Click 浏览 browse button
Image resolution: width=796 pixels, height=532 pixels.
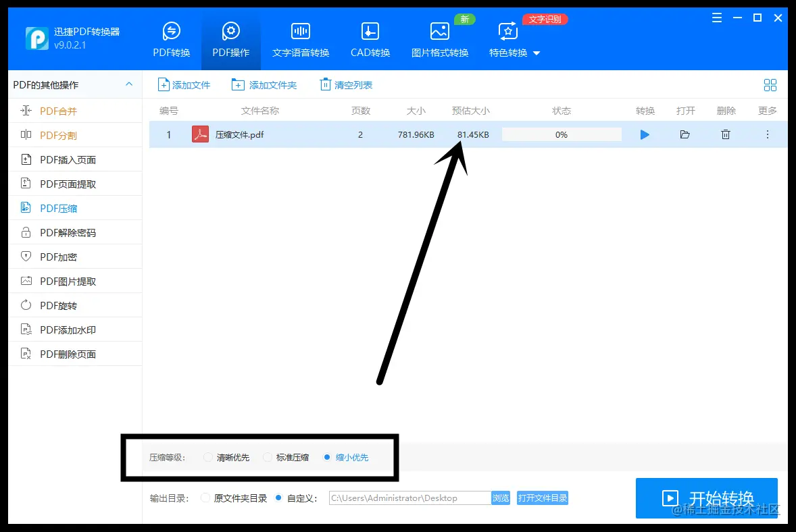(x=501, y=498)
